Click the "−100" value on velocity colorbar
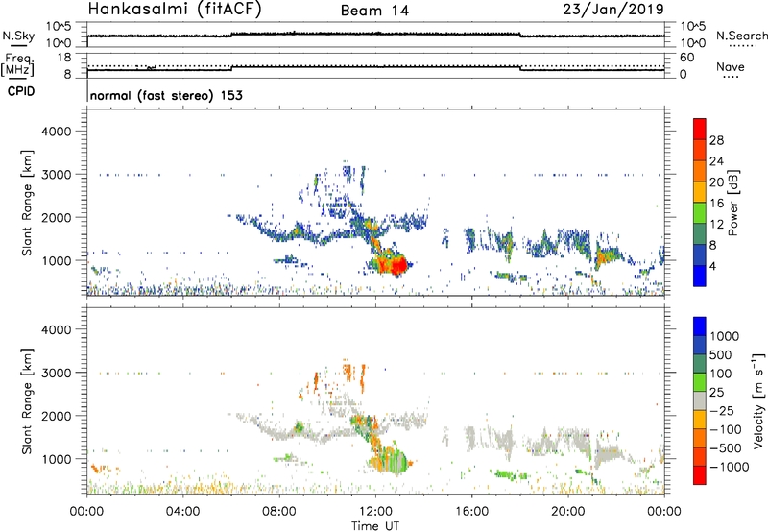This screenshot has height=532, width=768. coord(726,429)
